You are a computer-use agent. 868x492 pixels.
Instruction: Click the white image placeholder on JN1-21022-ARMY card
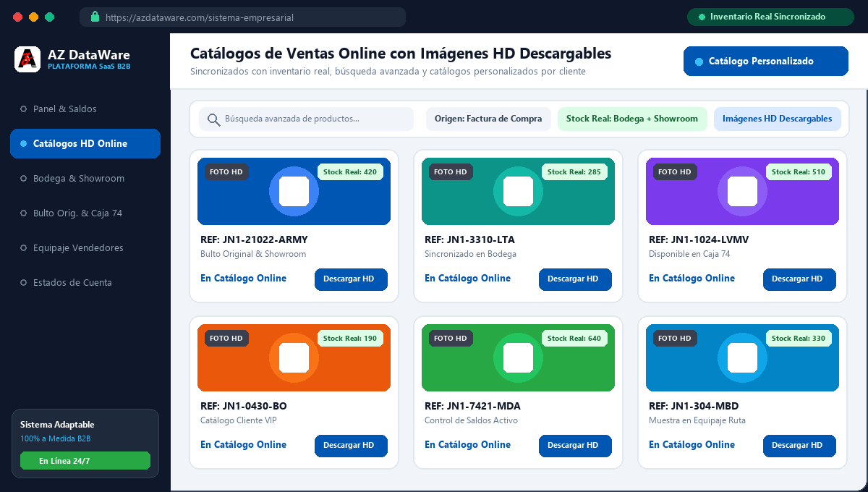click(294, 191)
